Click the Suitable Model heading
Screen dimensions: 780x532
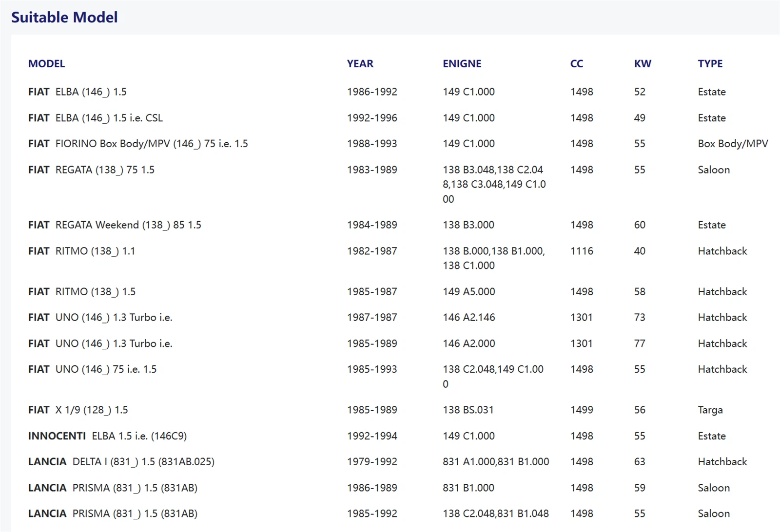(x=64, y=18)
